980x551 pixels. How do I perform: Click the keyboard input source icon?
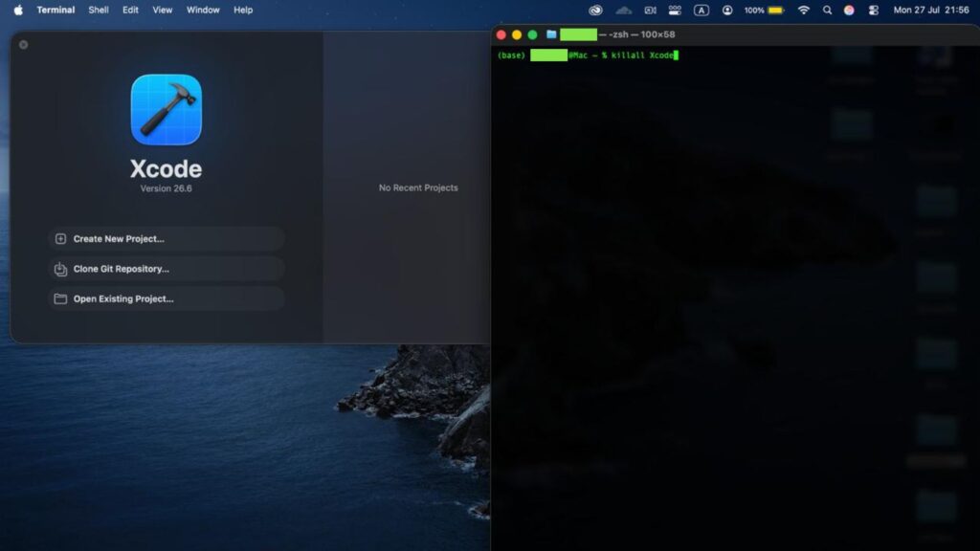click(x=702, y=10)
